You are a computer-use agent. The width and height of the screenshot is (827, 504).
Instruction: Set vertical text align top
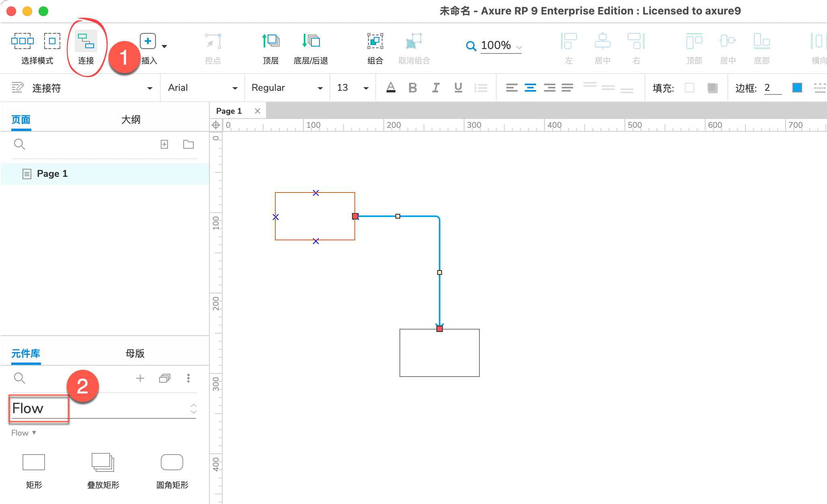point(590,85)
